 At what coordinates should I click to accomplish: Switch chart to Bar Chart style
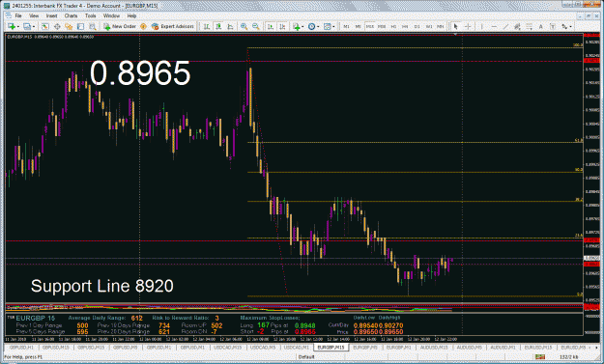pyautogui.click(x=207, y=26)
